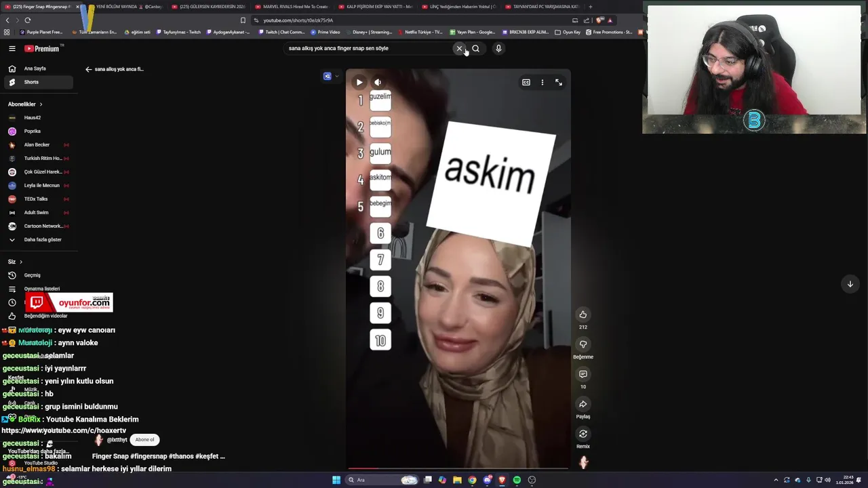Image resolution: width=868 pixels, height=488 pixels.
Task: Open the Oyun Key bookmarks folder
Action: point(568,32)
